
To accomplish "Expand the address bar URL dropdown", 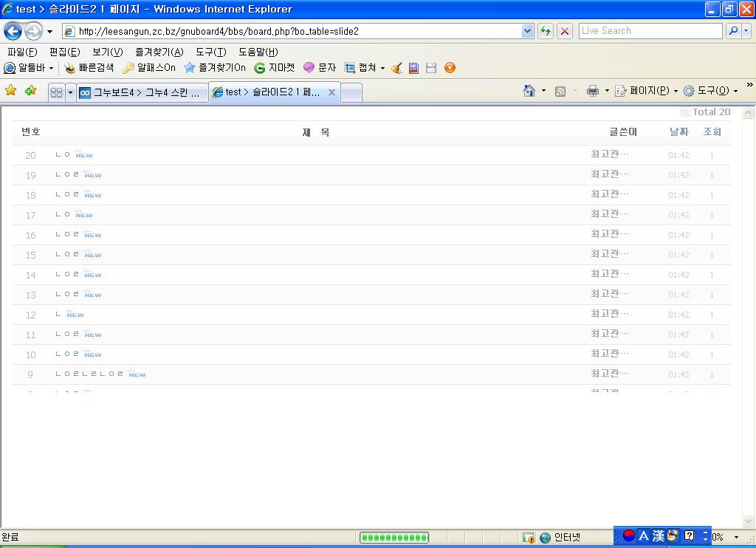I will (x=528, y=31).
